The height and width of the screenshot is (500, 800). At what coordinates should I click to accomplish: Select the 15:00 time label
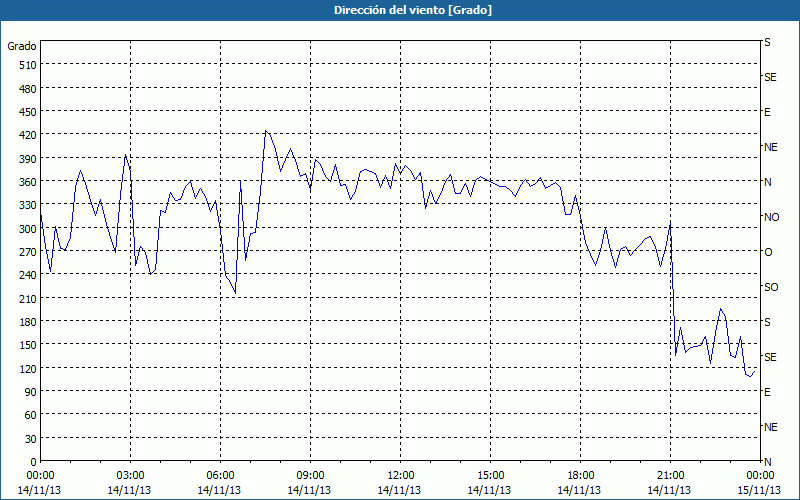pos(490,476)
